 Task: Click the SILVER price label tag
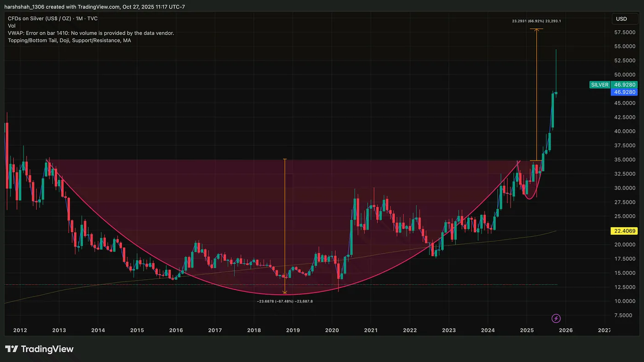pos(599,85)
